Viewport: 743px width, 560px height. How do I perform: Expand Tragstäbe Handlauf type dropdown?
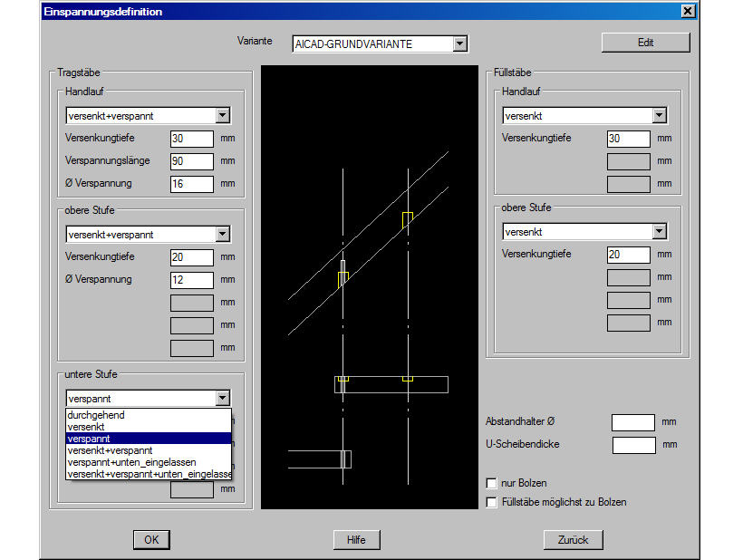coord(222,116)
